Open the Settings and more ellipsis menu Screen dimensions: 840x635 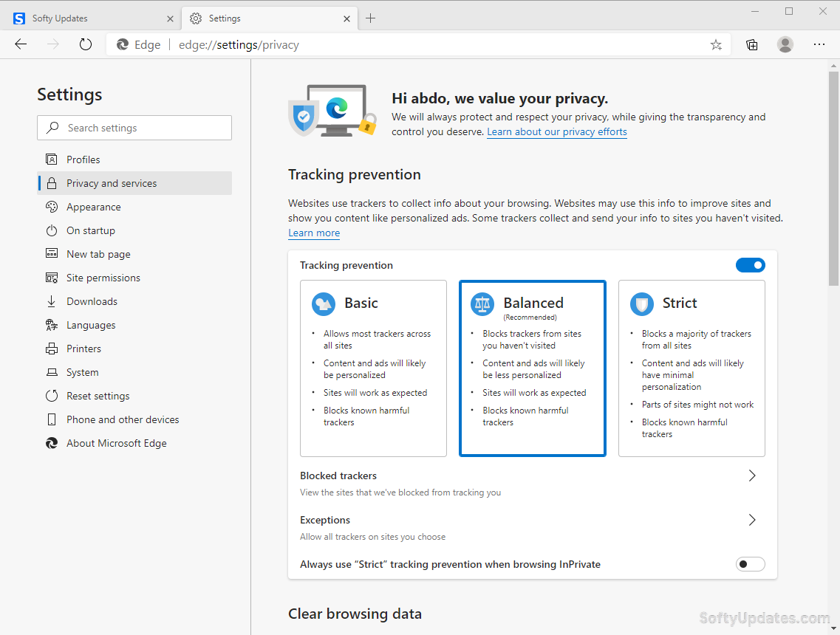[819, 44]
